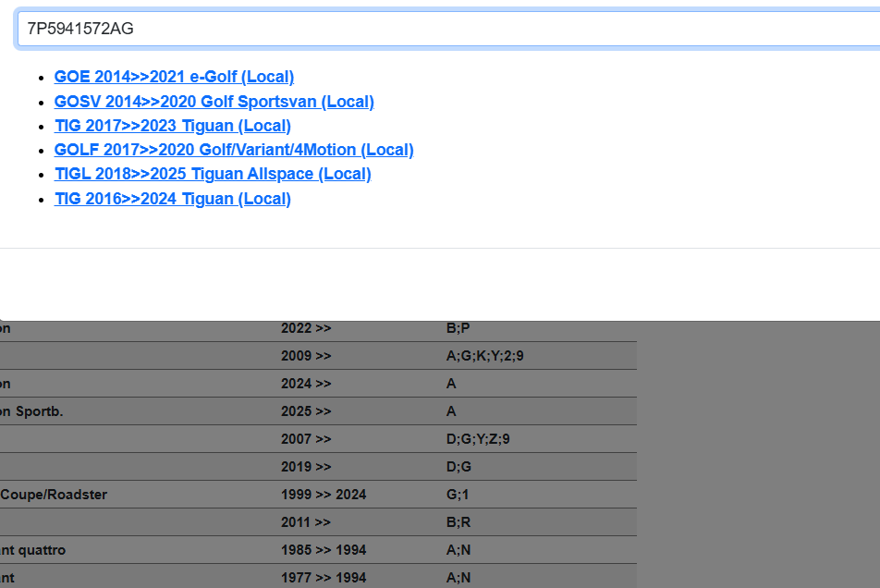Open GOLF 2017>>2020 Golf/Variant/4Motion link
The height and width of the screenshot is (588, 880).
[233, 150]
